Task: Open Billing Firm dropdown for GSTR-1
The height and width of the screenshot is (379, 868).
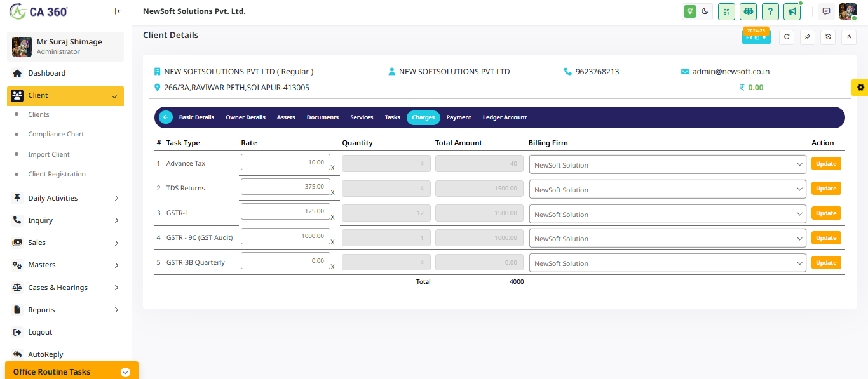Action: pos(668,214)
